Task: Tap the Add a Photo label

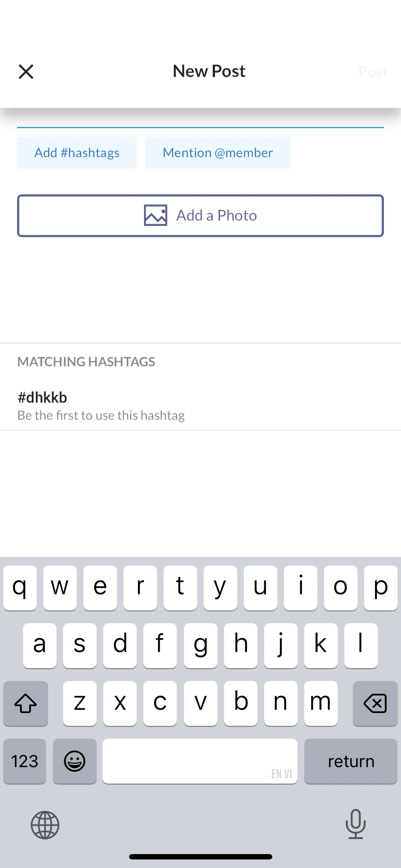Action: pos(216,216)
